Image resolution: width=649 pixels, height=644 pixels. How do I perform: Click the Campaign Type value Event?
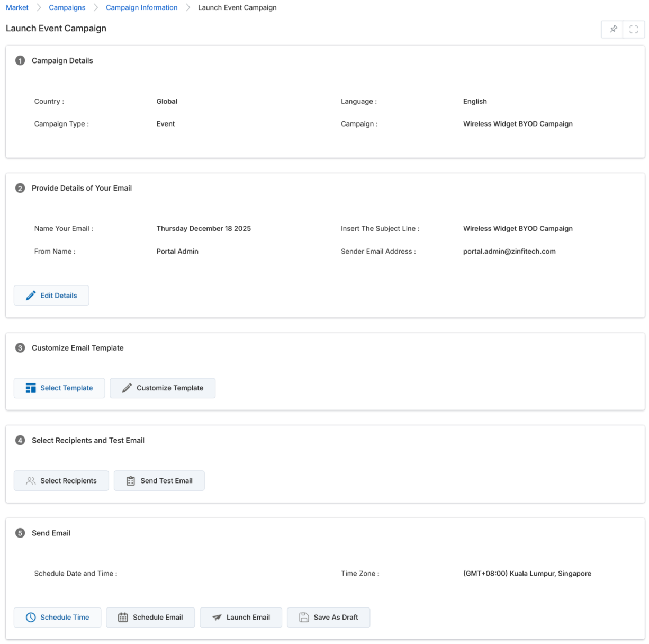166,124
